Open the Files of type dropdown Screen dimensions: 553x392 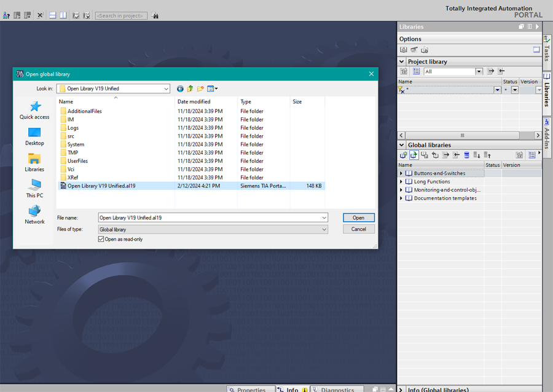(x=324, y=230)
